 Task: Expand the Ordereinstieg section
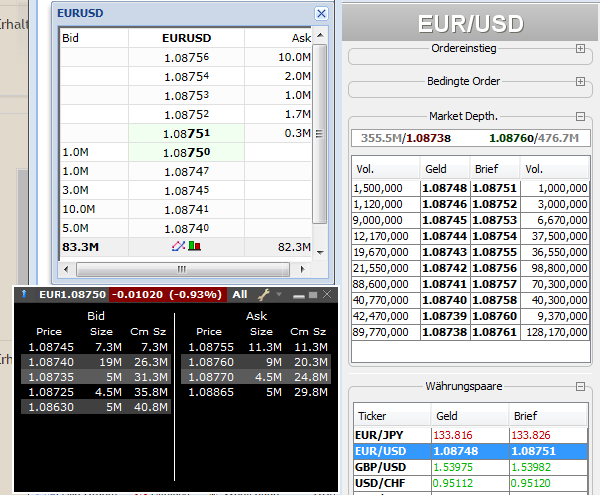point(581,48)
